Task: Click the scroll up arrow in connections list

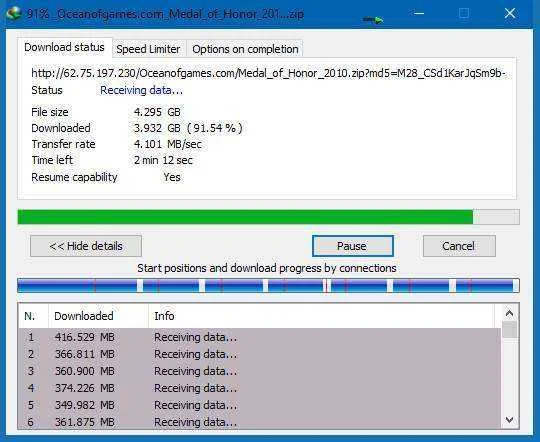Action: [x=509, y=313]
